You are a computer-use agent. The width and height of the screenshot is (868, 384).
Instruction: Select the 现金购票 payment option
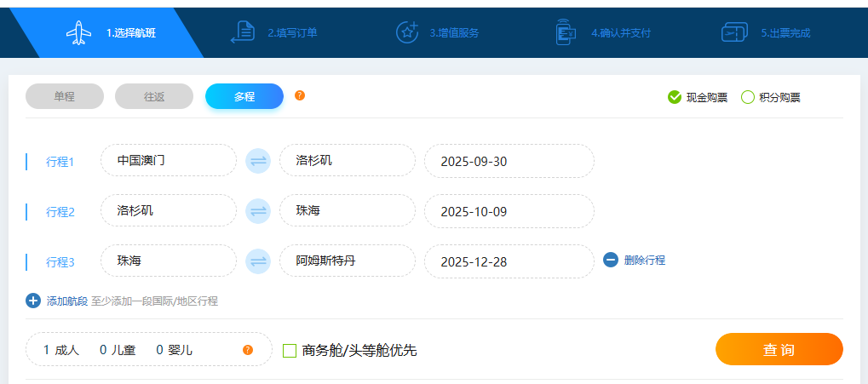(698, 97)
